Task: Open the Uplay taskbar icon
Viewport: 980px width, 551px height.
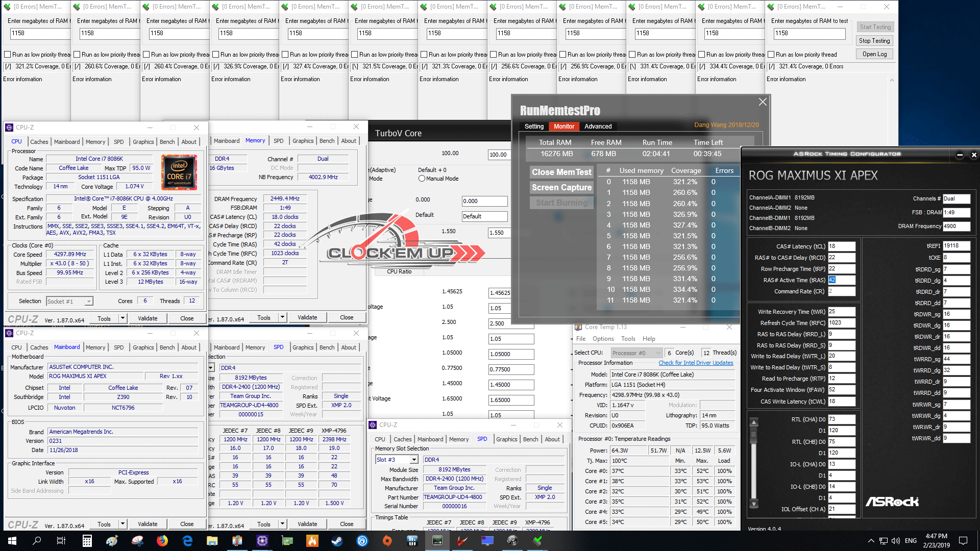Action: pyautogui.click(x=362, y=541)
